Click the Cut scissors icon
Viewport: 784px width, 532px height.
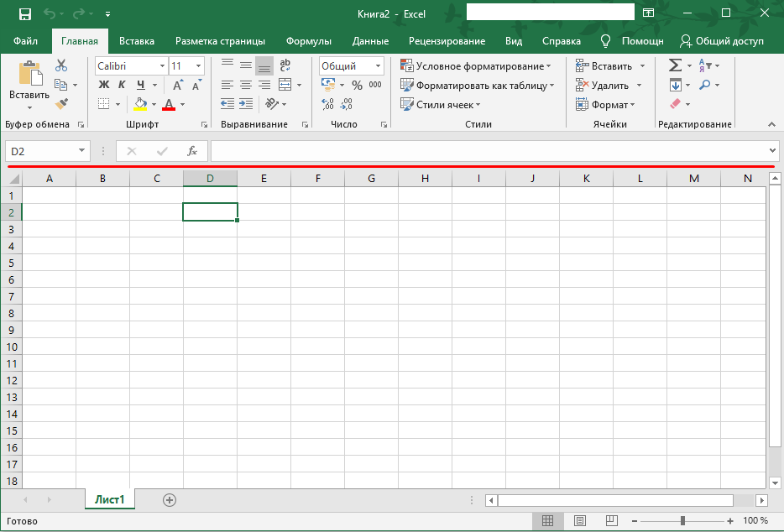(x=61, y=65)
